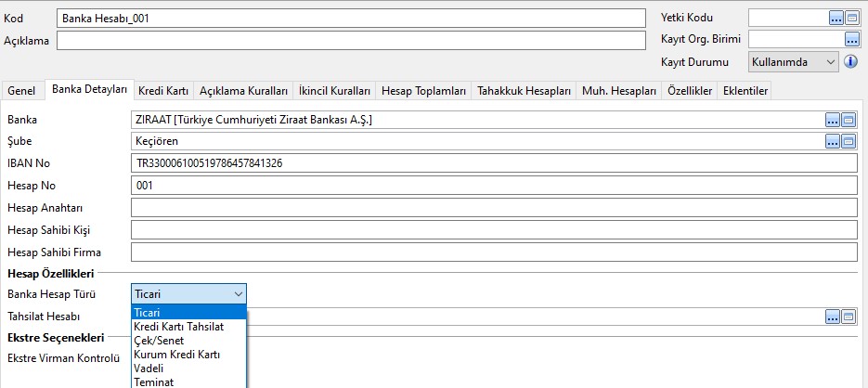This screenshot has height=388, width=868.
Task: Clear Yetki Kodu field with card icon
Action: pos(851,19)
